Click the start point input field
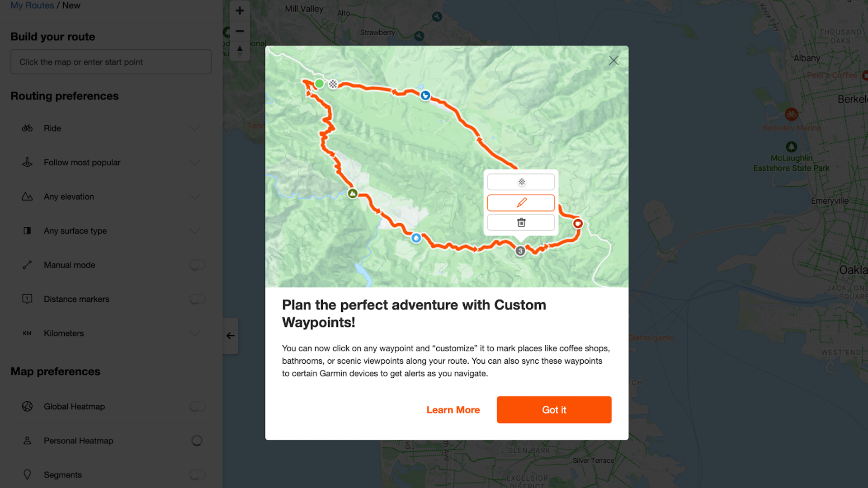The height and width of the screenshot is (488, 868). 111,62
